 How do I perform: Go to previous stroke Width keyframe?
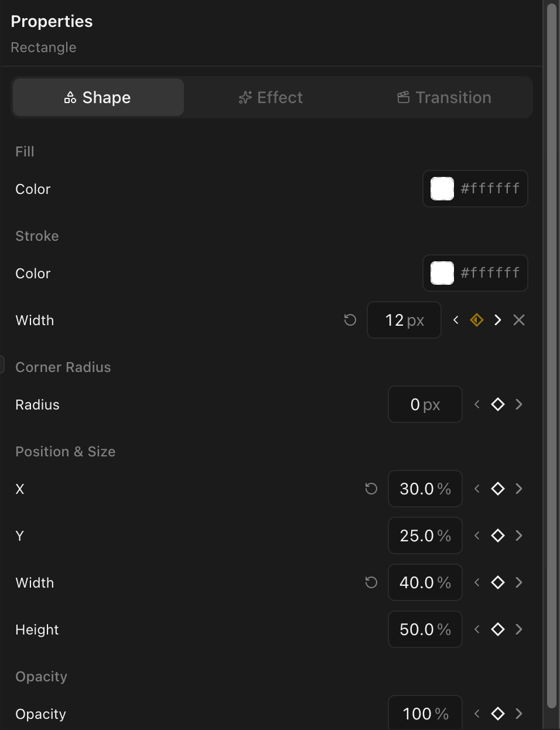(455, 320)
